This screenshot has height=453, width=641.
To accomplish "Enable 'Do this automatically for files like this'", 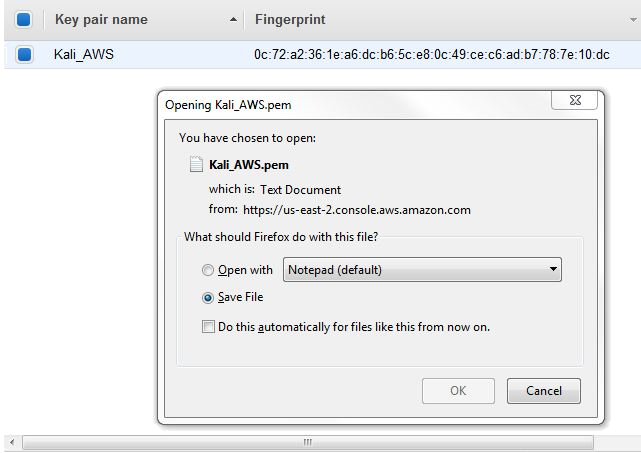I will pyautogui.click(x=208, y=326).
